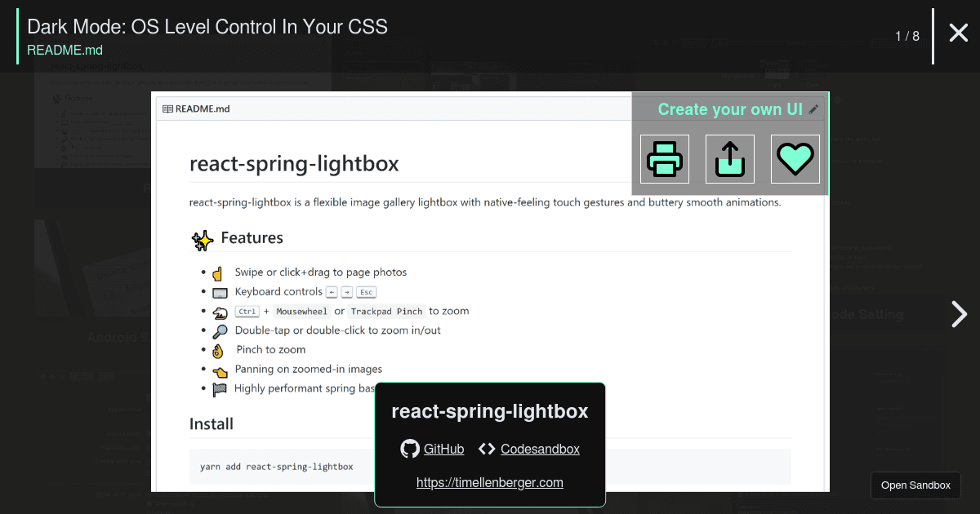This screenshot has width=980, height=514.
Task: Visit https://timellenberger.com link
Action: pos(490,482)
